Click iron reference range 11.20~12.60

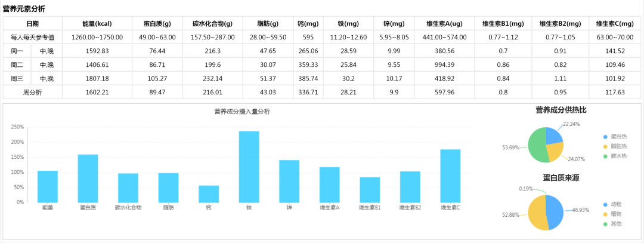point(349,38)
